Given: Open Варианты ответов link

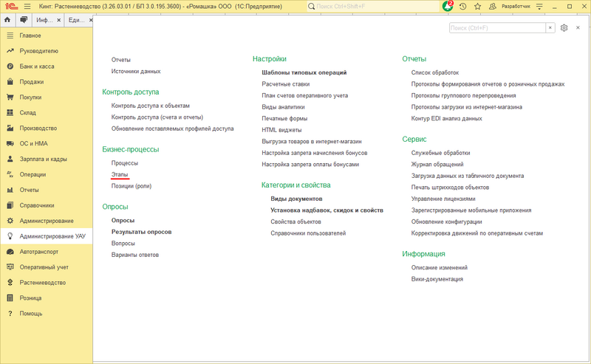Looking at the screenshot, I should [135, 255].
